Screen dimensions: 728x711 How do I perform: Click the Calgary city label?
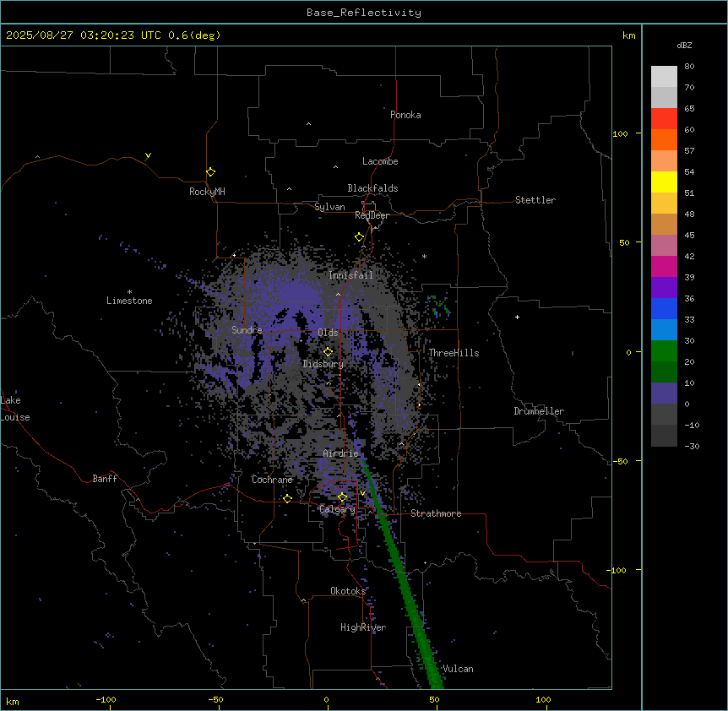tap(338, 509)
